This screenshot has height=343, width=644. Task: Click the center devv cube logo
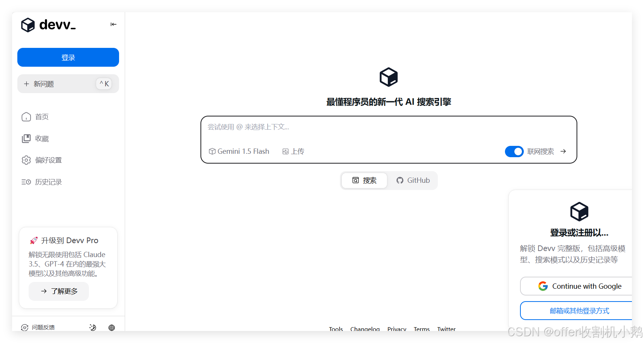389,77
